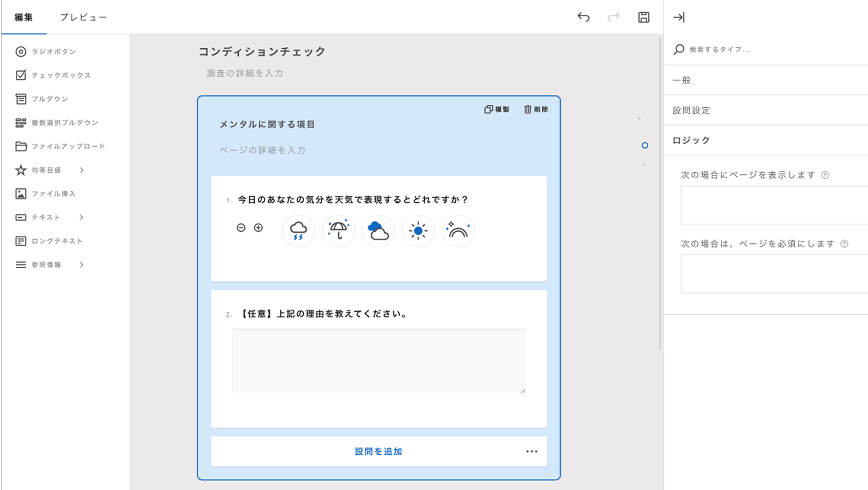Image resolution: width=868 pixels, height=490 pixels.
Task: Add ラジオボタン question type
Action: pos(53,52)
